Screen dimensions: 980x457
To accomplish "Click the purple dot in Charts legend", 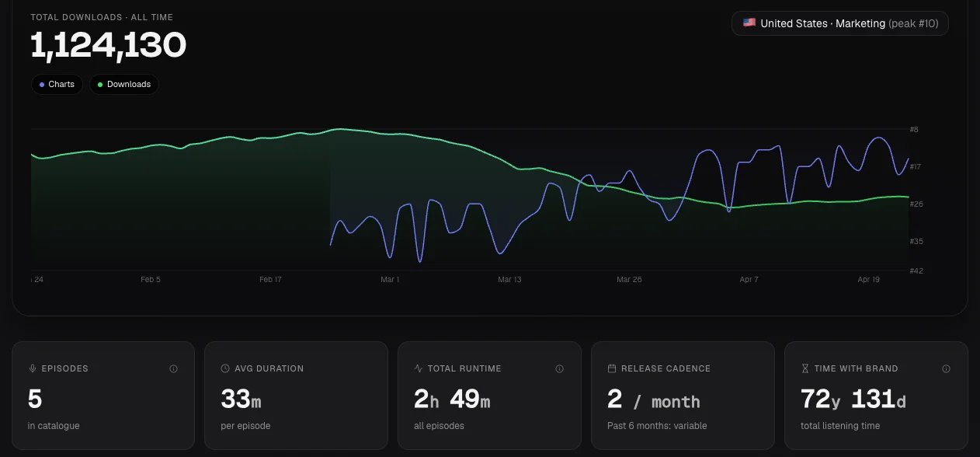I will pos(42,84).
